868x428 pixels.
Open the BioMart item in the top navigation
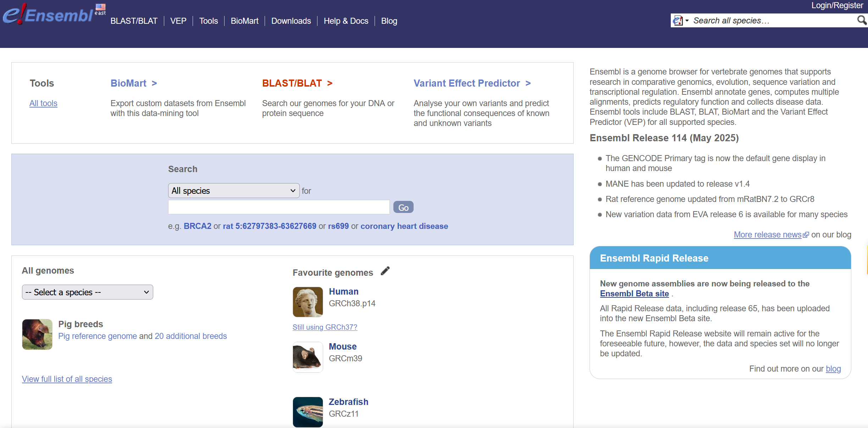[244, 21]
